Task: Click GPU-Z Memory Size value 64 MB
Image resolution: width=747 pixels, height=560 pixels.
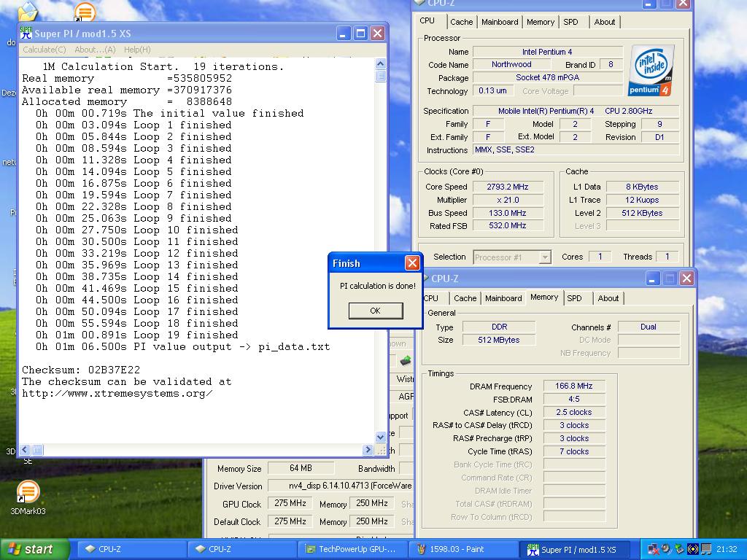Action: tap(301, 468)
